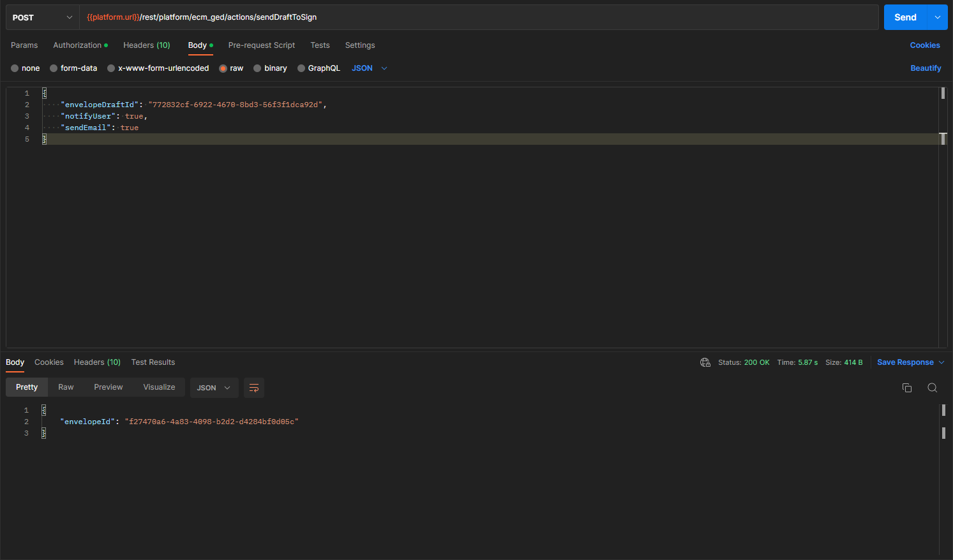This screenshot has width=953, height=560.
Task: Copy the response body with copy icon
Action: [906, 388]
